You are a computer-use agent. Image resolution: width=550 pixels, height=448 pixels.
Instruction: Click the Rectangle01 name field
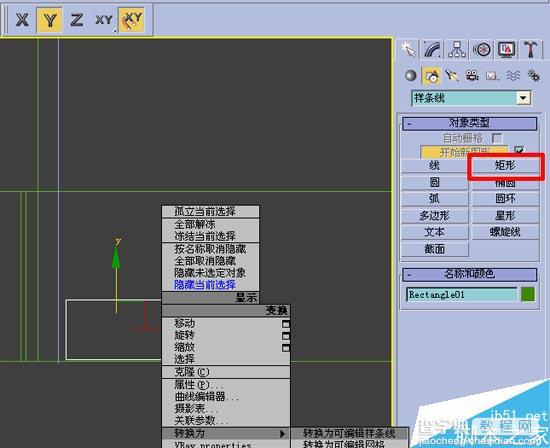(461, 295)
